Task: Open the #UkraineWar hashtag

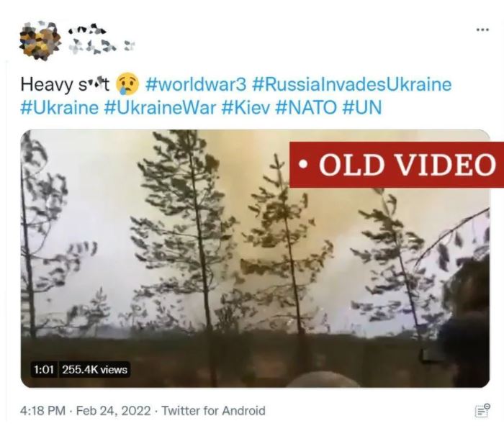Action: (x=160, y=107)
